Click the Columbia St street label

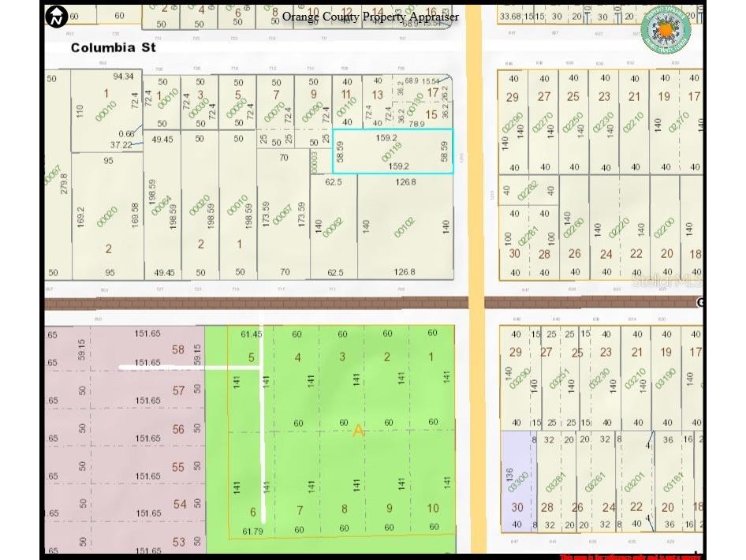click(114, 47)
